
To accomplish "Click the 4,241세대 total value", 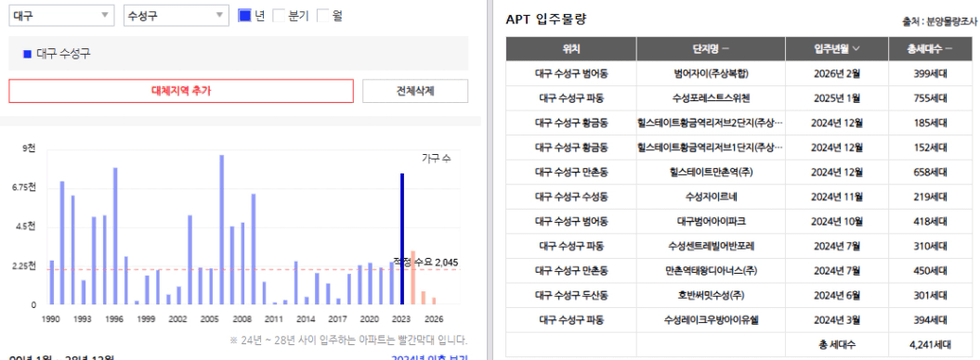I will pyautogui.click(x=930, y=344).
